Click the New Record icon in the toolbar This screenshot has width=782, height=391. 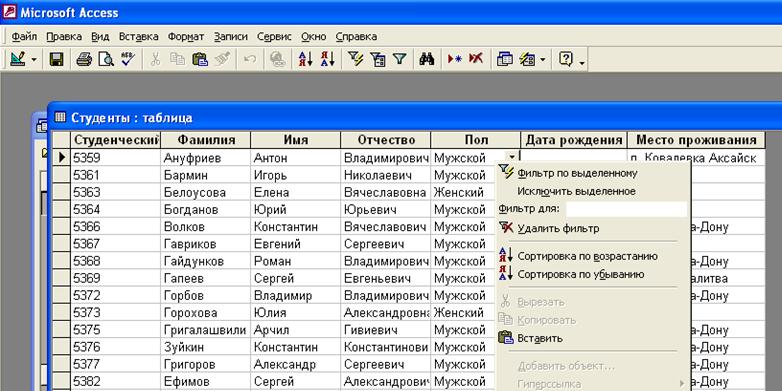click(454, 59)
